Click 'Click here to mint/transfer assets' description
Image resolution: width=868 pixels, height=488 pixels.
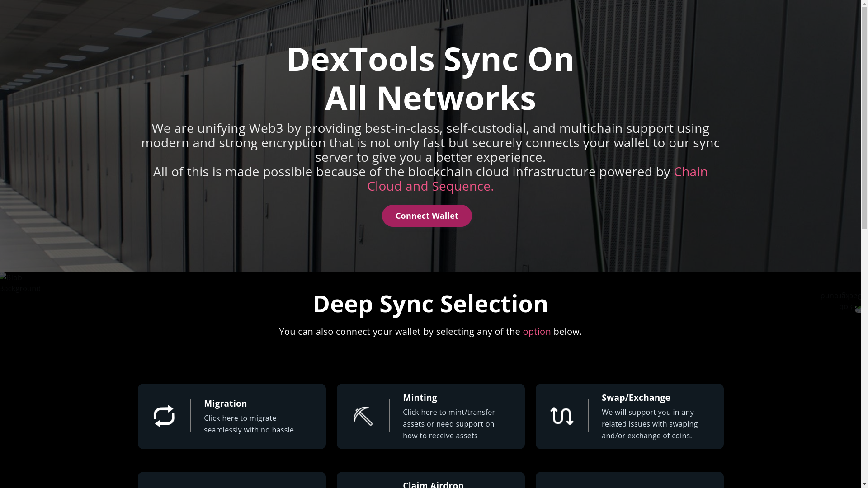point(449,424)
